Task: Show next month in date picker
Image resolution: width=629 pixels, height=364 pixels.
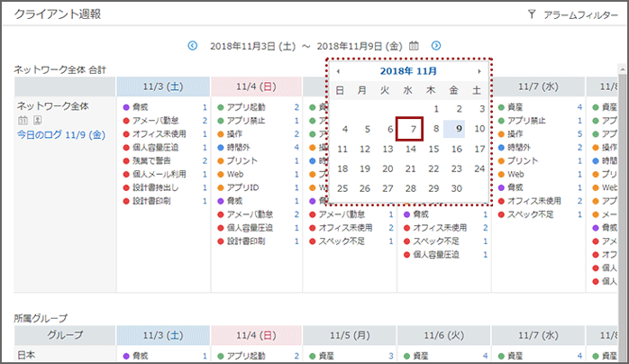Action: coord(479,71)
